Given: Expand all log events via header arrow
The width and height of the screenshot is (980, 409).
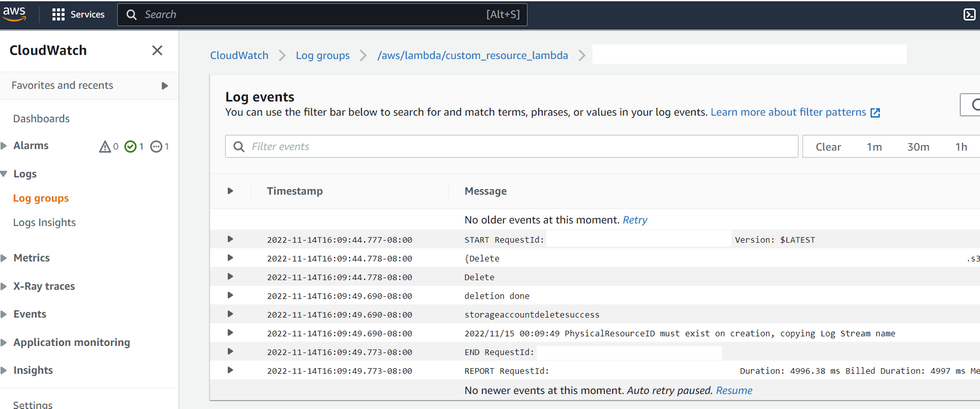Looking at the screenshot, I should click(x=230, y=191).
